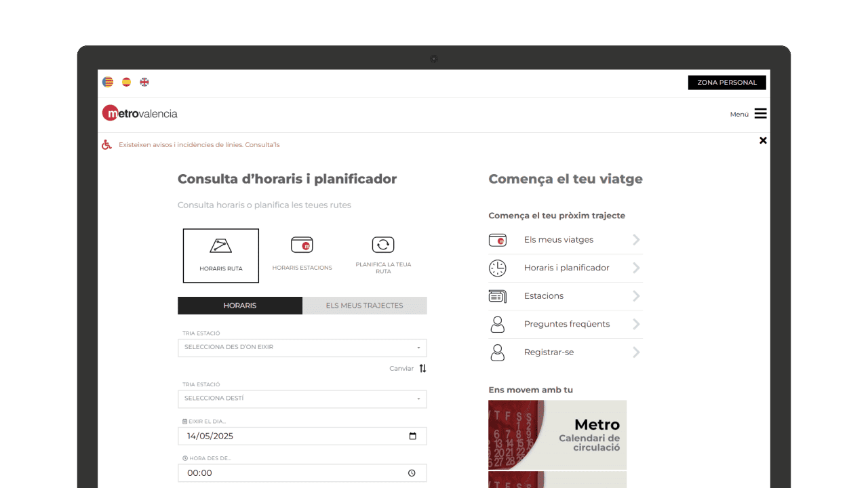This screenshot has height=488, width=868.
Task: Open the Metro Calendari de circulació banner
Action: click(x=557, y=434)
